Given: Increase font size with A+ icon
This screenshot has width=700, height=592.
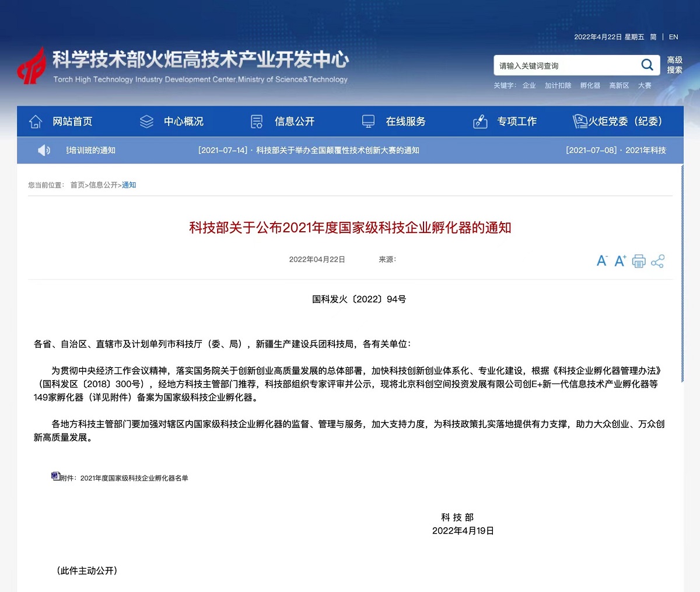Looking at the screenshot, I should point(620,261).
